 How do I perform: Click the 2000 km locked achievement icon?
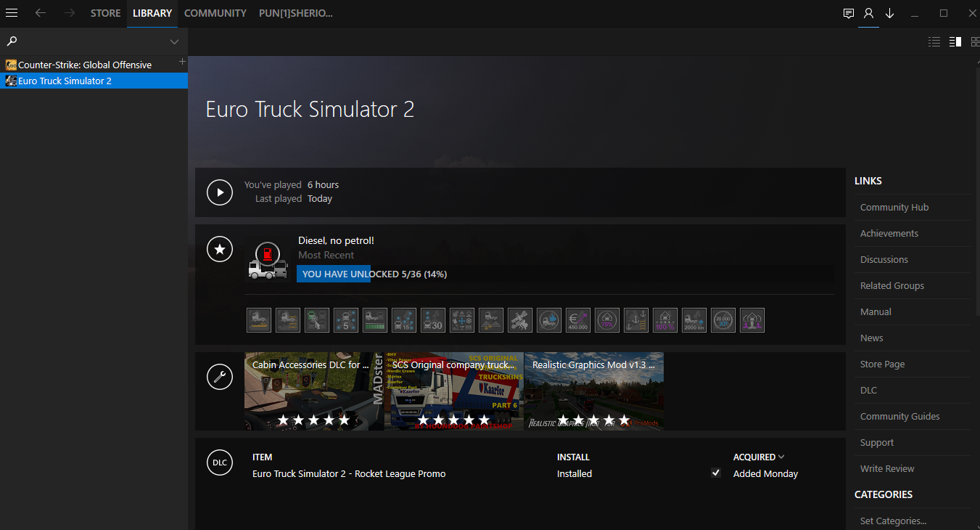[x=694, y=320]
